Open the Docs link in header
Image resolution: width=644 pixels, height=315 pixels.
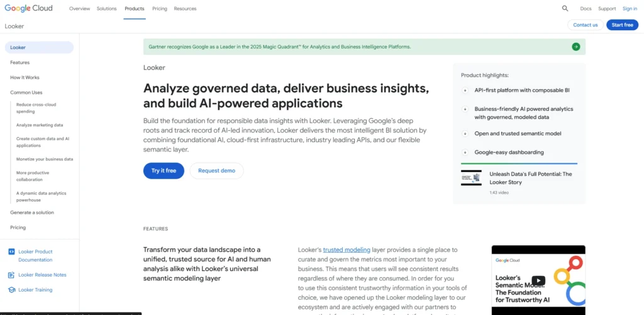586,9
